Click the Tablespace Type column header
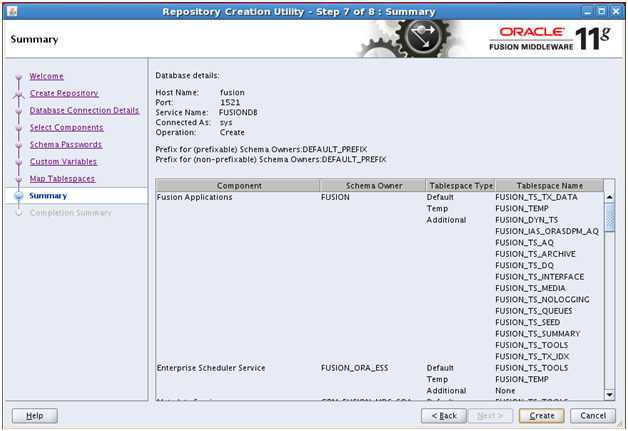Screen dimensions: 628x431 coord(461,185)
